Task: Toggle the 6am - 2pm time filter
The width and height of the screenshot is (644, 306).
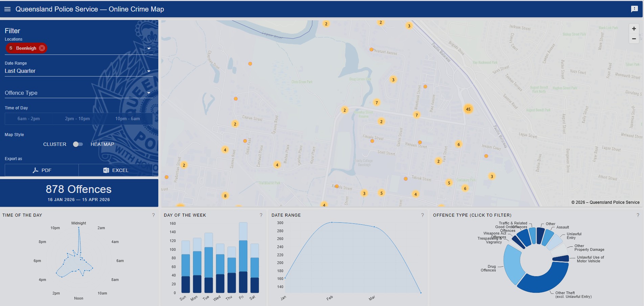Action: (29, 119)
